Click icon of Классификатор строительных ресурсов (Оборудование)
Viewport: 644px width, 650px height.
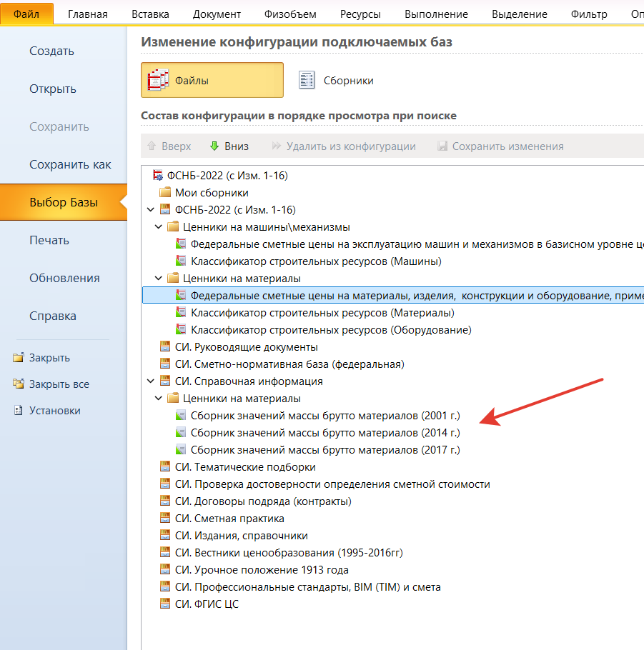(181, 329)
